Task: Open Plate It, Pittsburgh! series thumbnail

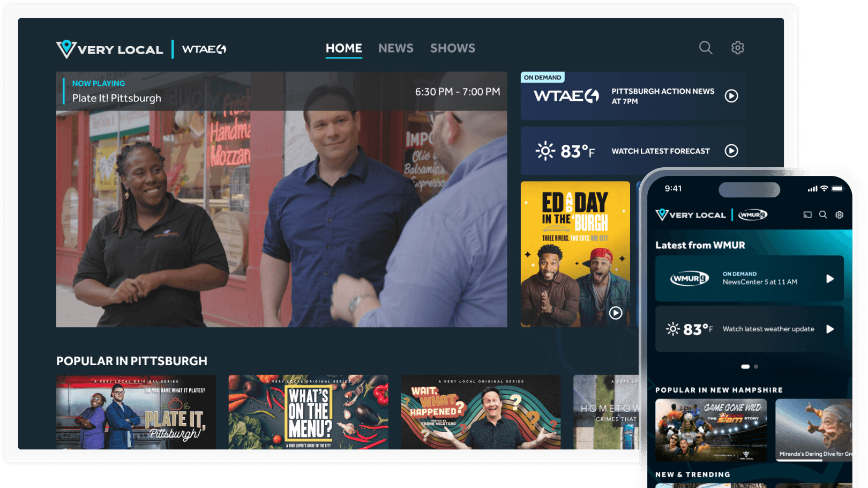Action: (x=136, y=412)
